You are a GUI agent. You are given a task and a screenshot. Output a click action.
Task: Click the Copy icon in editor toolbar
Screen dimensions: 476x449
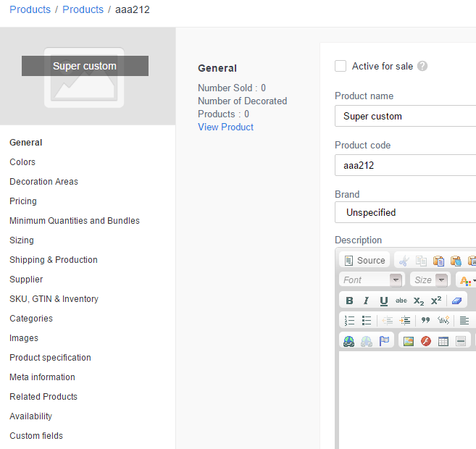421,261
